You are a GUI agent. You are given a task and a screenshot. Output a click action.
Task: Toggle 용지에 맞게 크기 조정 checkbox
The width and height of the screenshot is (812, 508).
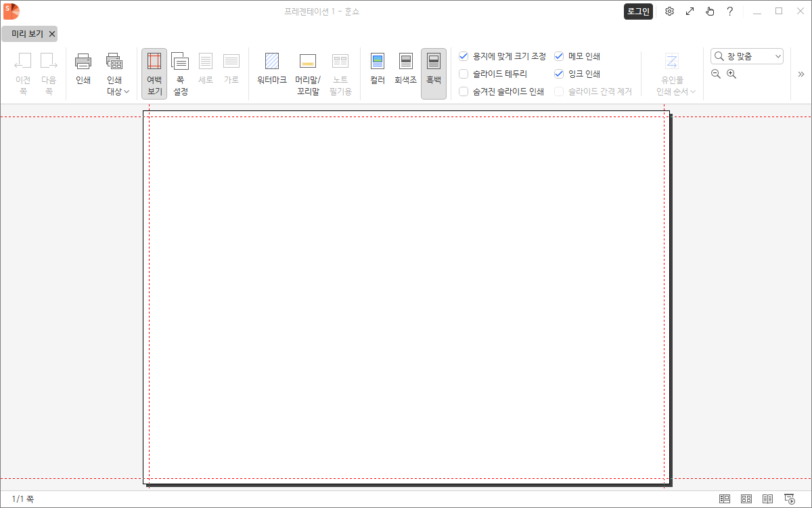[464, 56]
